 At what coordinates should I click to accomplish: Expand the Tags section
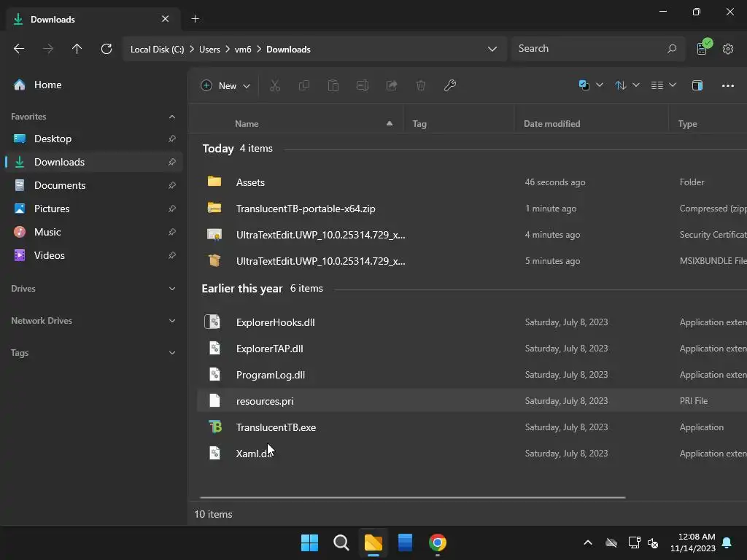pyautogui.click(x=172, y=353)
